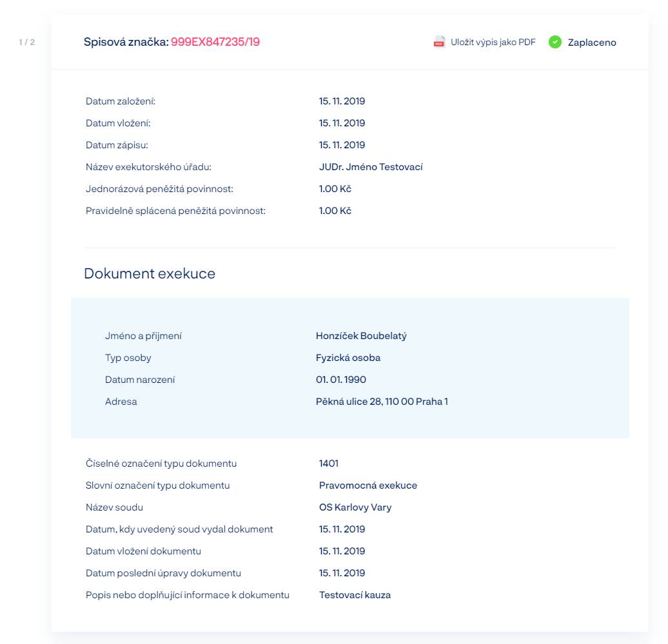Select case number 999EX847235/19
This screenshot has width=668, height=644.
[215, 43]
